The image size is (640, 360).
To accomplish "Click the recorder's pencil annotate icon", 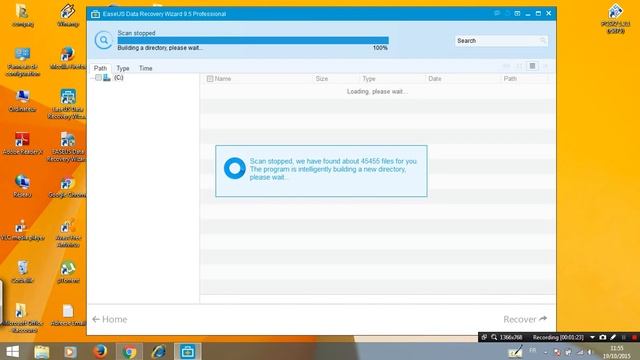I will pos(613,337).
